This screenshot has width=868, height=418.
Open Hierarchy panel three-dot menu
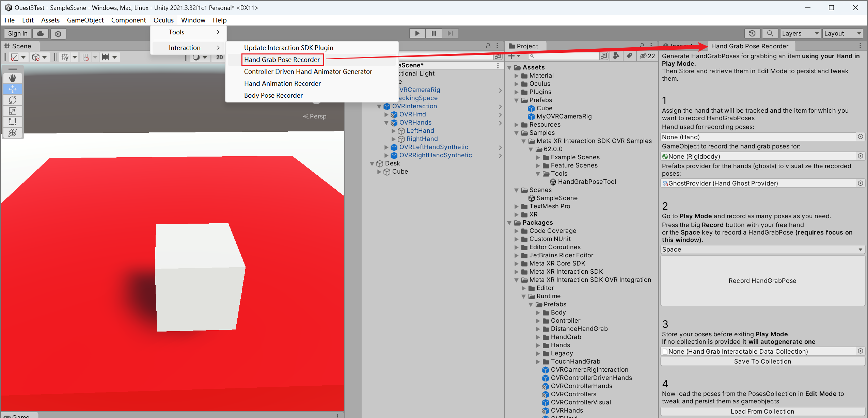(x=497, y=46)
